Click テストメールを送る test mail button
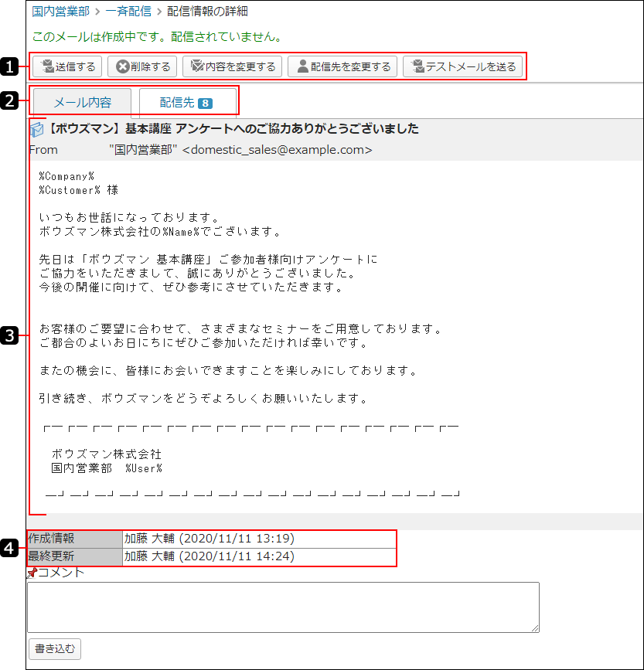Viewport: 644px width, 670px height. pyautogui.click(x=462, y=66)
